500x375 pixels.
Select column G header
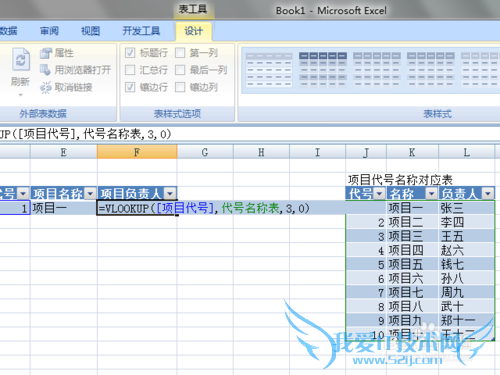pyautogui.click(x=205, y=152)
